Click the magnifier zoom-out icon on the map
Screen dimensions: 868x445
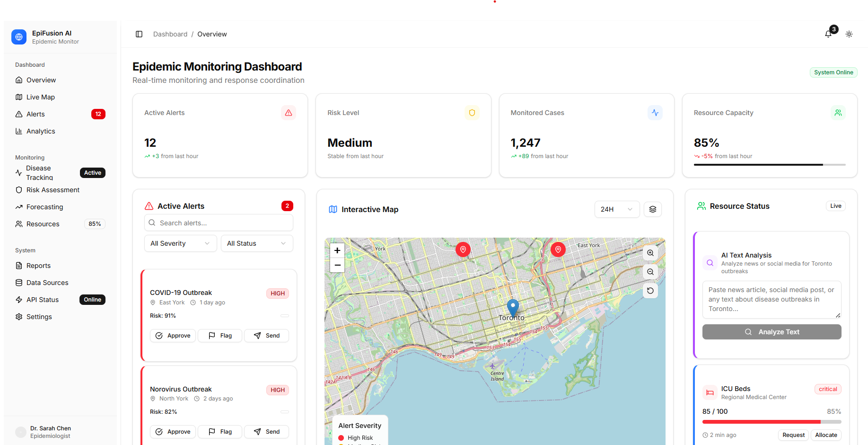coord(650,272)
